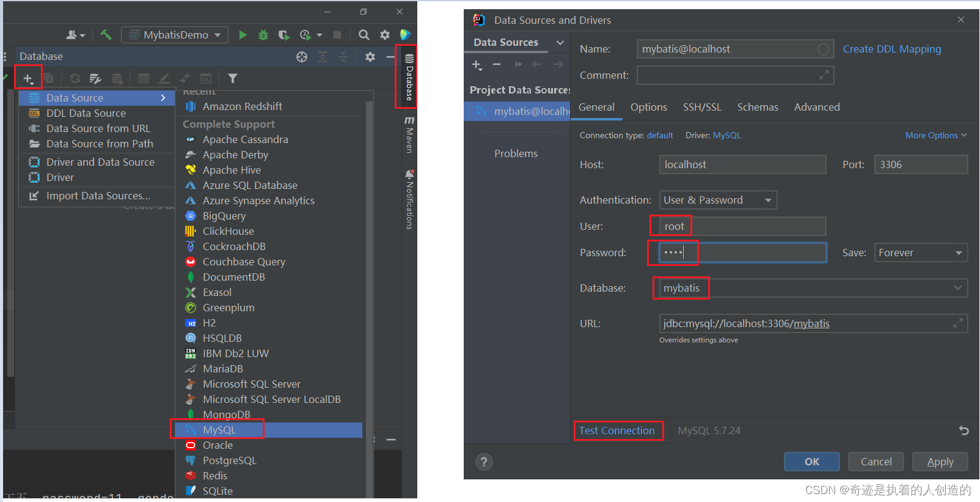Click the table editor grid icon

coord(144,78)
